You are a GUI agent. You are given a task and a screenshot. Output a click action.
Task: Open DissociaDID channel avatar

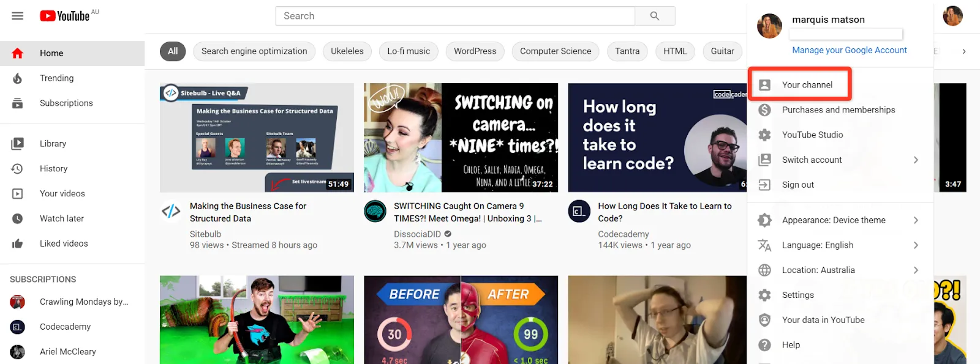(x=375, y=212)
